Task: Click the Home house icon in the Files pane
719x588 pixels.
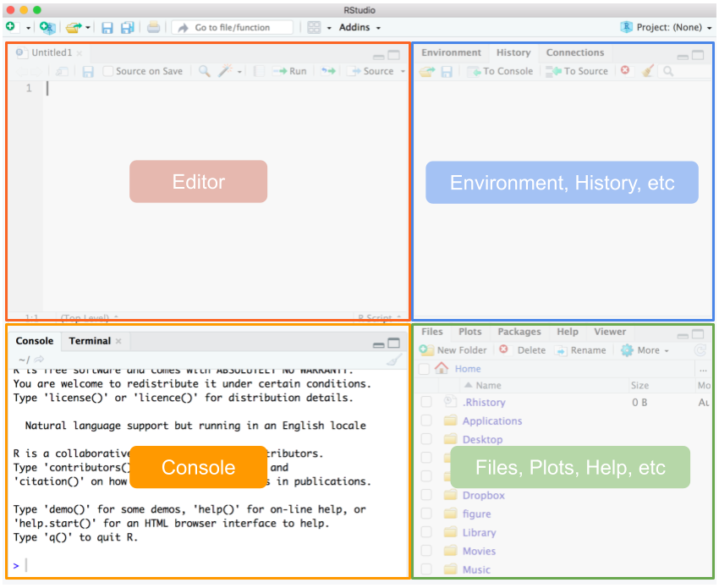Action: 441,368
